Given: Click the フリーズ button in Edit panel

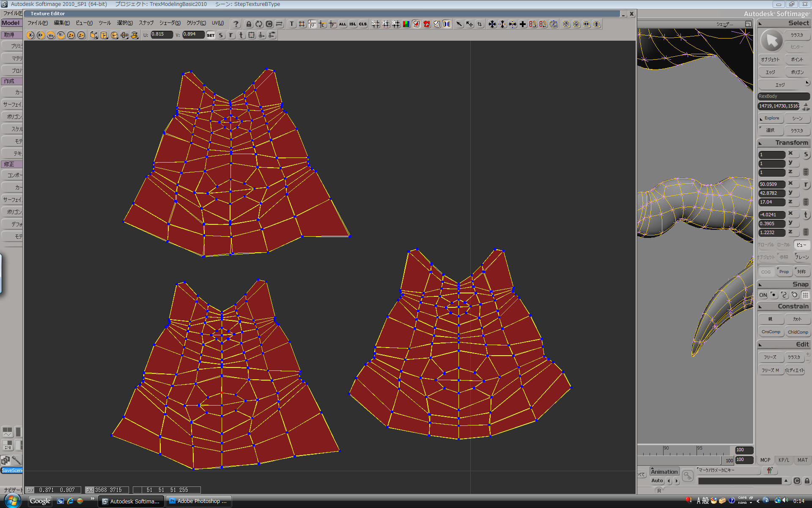Looking at the screenshot, I should (x=771, y=357).
